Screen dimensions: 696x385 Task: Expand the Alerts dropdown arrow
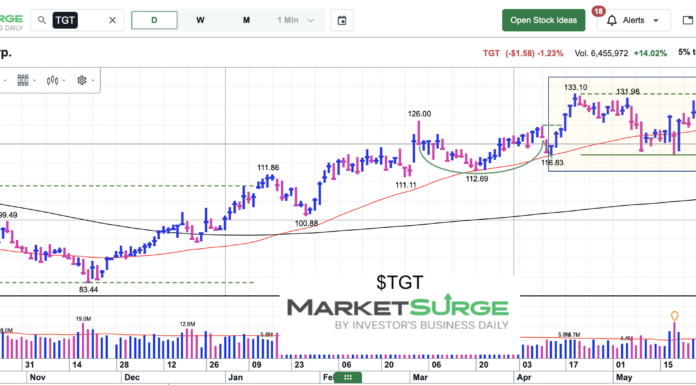click(x=656, y=20)
